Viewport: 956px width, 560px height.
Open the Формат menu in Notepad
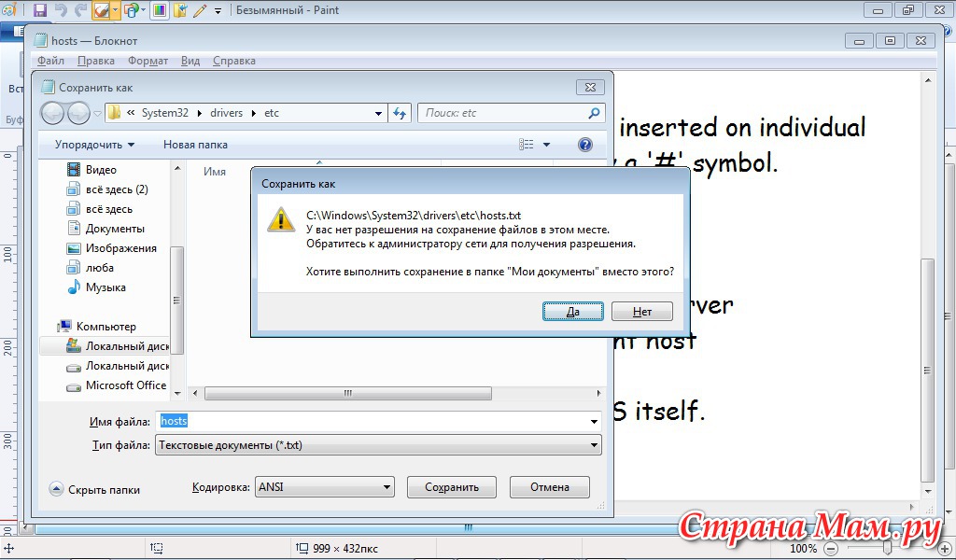pos(148,61)
